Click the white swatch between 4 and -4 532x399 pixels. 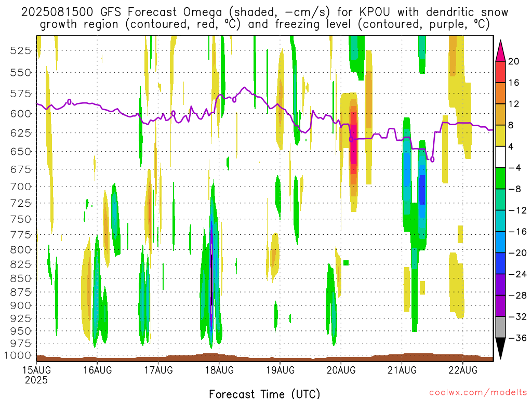pos(500,157)
